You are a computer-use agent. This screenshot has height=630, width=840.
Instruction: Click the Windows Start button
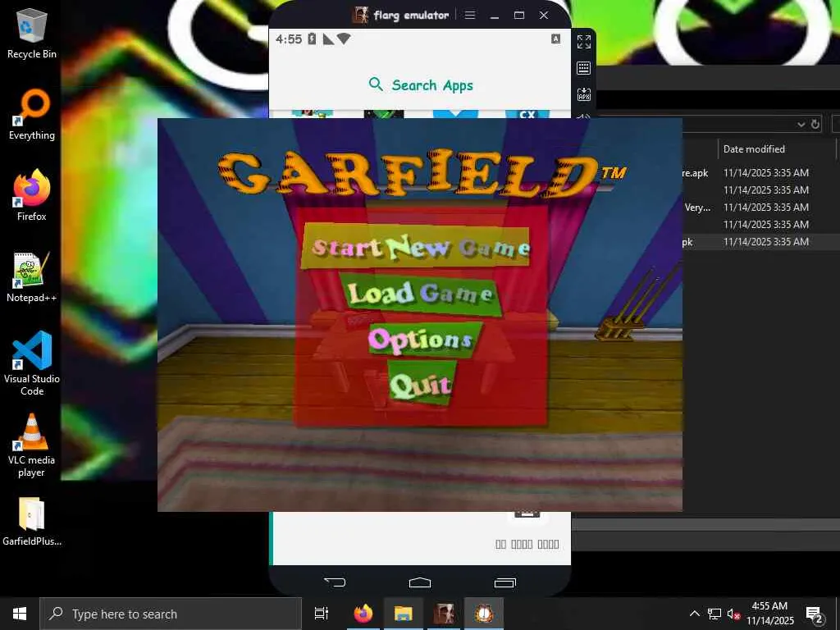click(20, 614)
